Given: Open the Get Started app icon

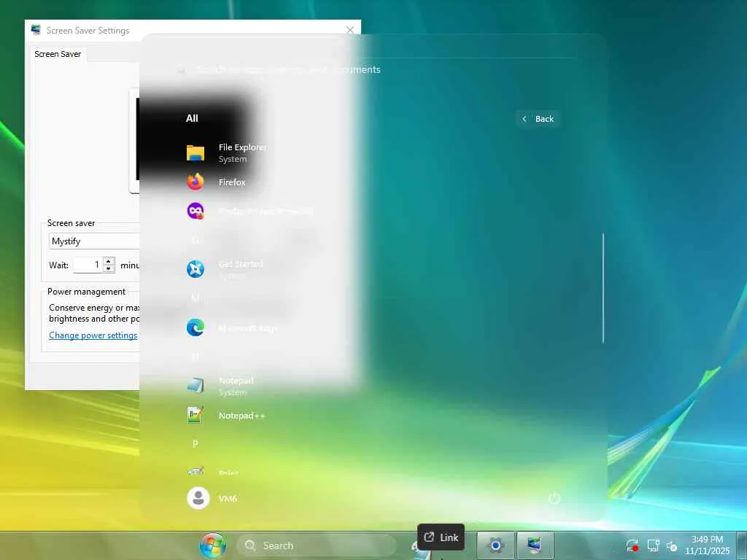Looking at the screenshot, I should (x=196, y=269).
